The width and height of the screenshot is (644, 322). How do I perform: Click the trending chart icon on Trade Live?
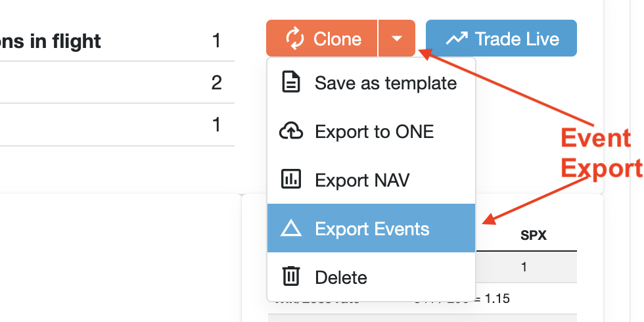[x=456, y=39]
